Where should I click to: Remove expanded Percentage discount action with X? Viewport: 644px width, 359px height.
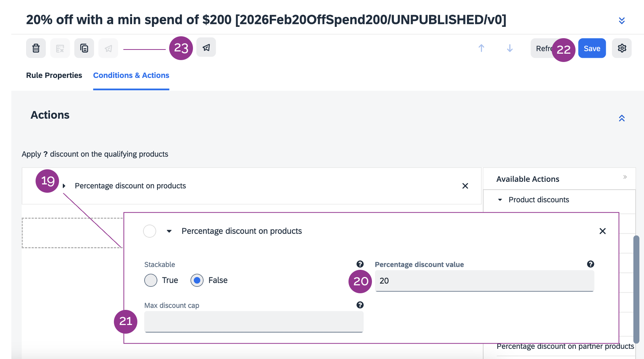click(x=602, y=231)
